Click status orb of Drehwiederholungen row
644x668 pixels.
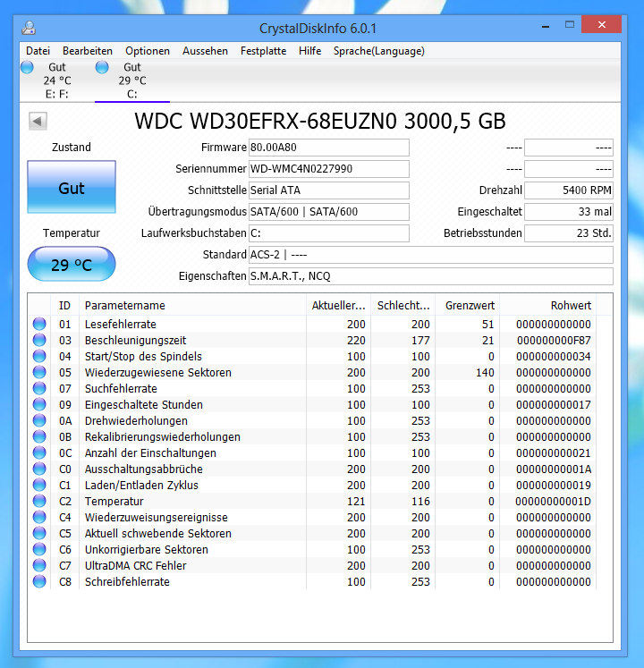click(x=39, y=420)
